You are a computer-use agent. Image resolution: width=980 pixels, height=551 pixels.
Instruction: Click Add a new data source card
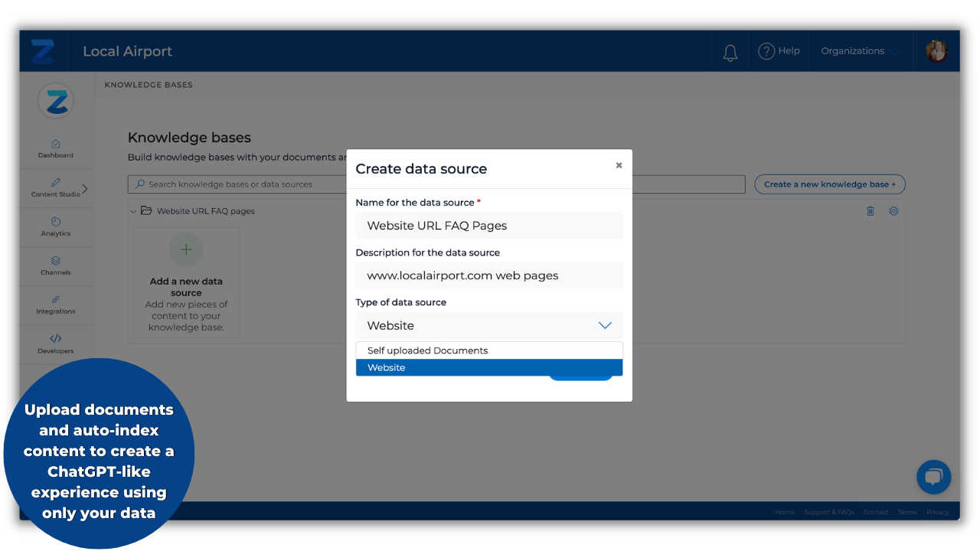click(x=186, y=283)
